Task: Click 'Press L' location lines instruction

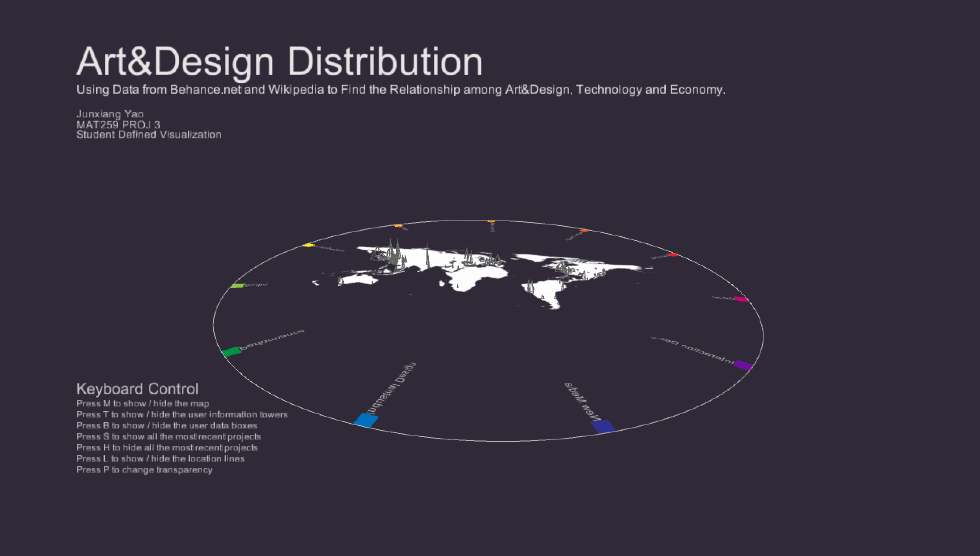Action: tap(160, 459)
